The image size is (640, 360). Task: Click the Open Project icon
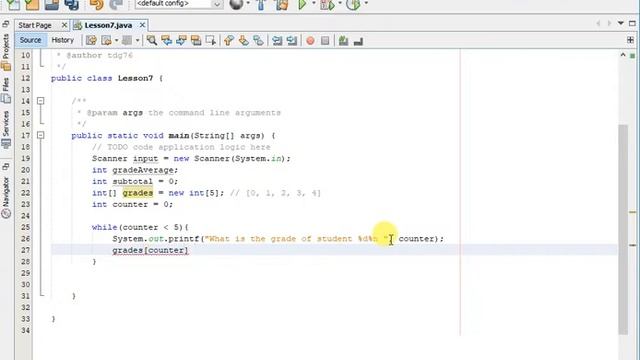tap(52, 4)
